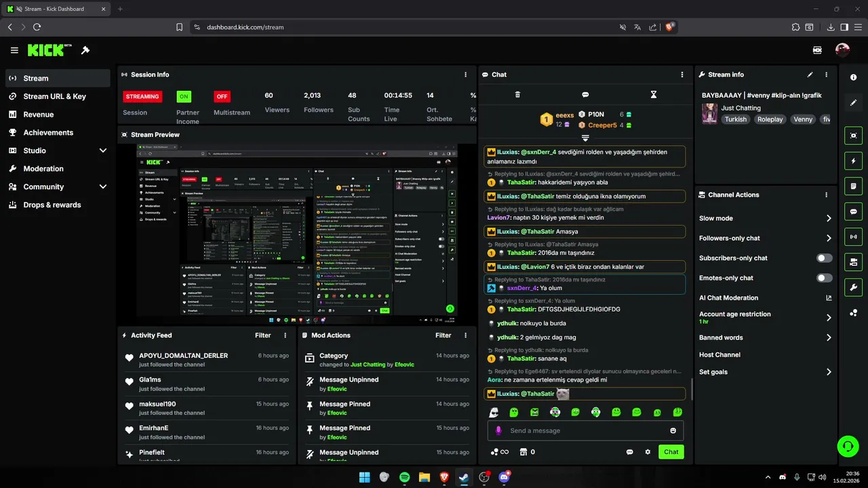This screenshot has width=868, height=488.
Task: Click the pencil edit icon in right sidebar
Action: [853, 103]
